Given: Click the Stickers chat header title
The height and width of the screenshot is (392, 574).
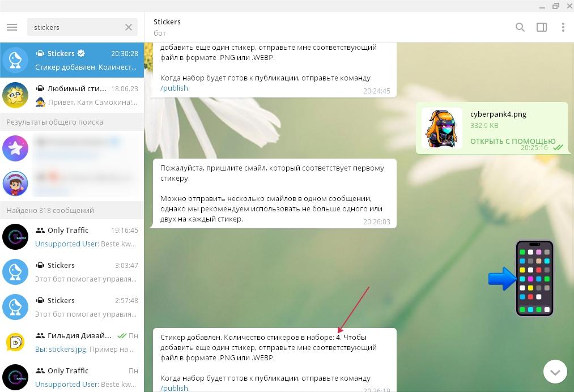Looking at the screenshot, I should point(167,22).
